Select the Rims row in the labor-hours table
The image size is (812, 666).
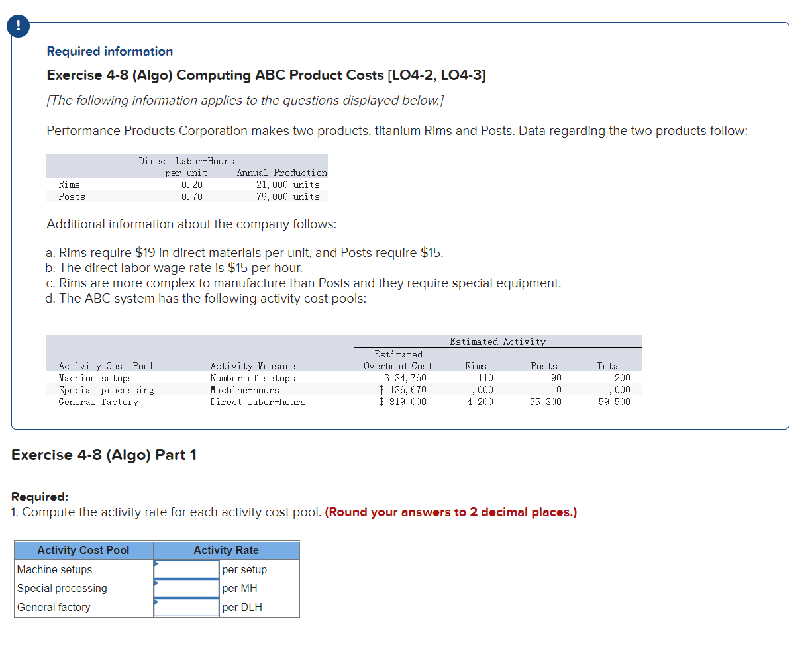[x=185, y=185]
